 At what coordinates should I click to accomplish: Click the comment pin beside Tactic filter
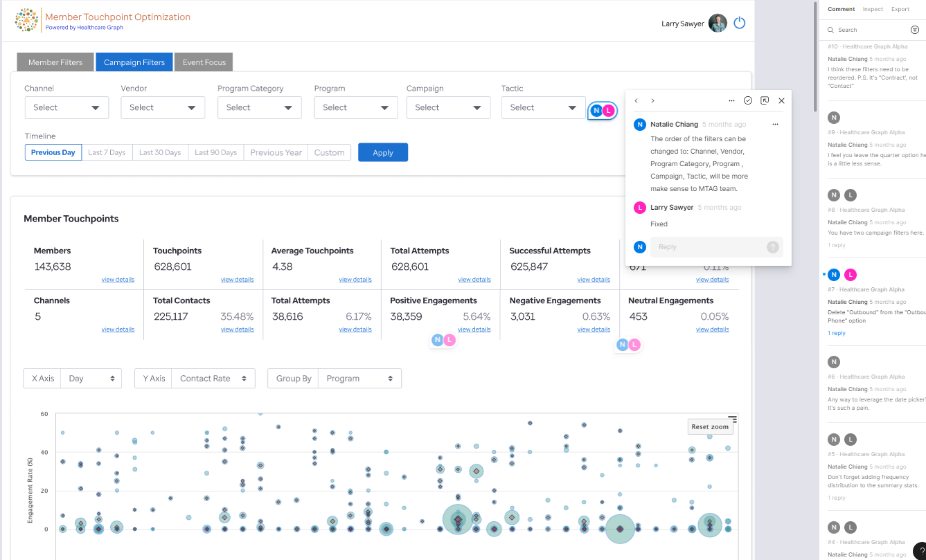[x=603, y=111]
